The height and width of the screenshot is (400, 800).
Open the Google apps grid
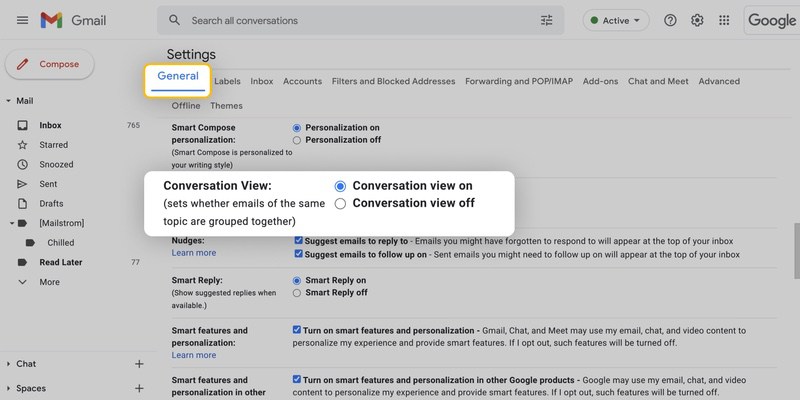pos(724,20)
